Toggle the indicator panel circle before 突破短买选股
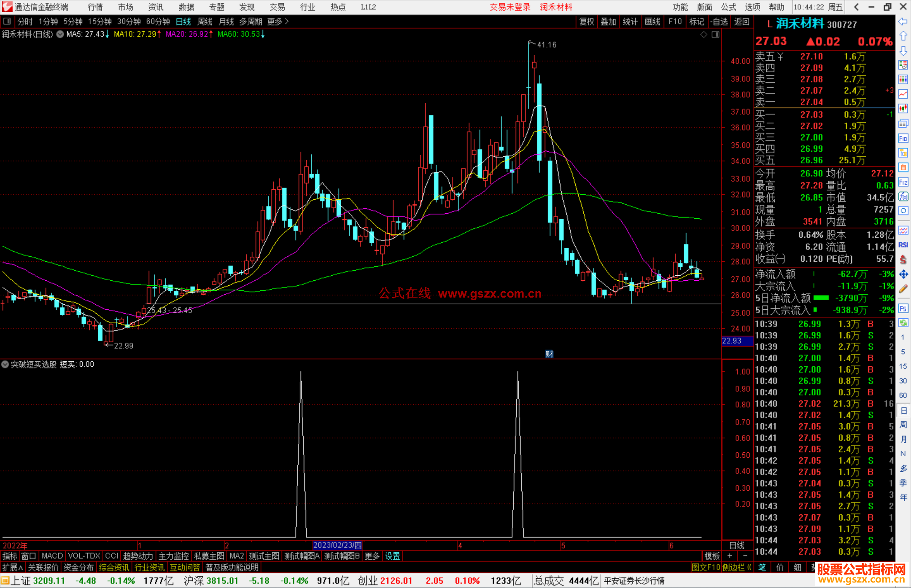This screenshot has width=911, height=588. (x=5, y=364)
